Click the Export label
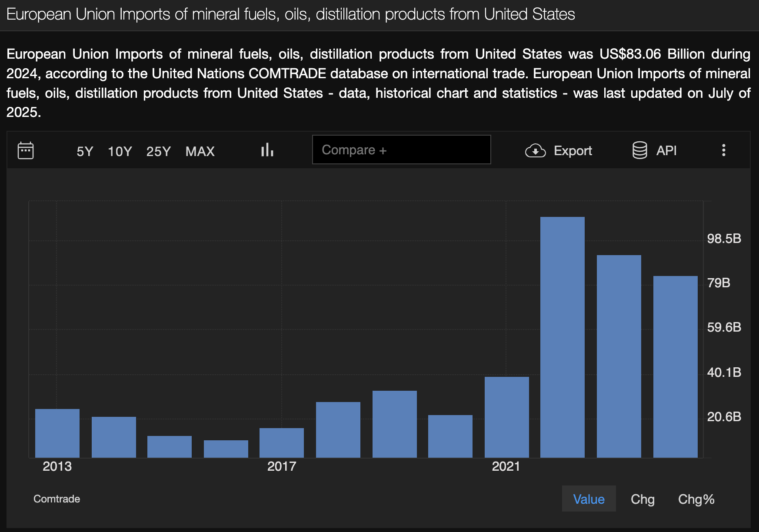Image resolution: width=759 pixels, height=532 pixels. pos(573,151)
